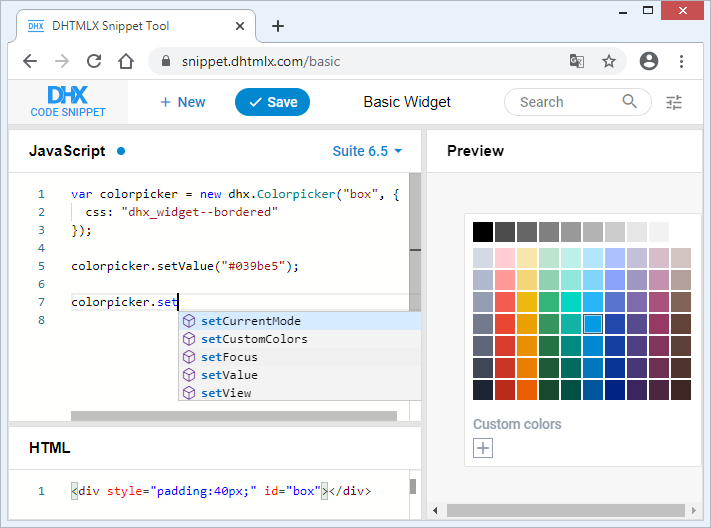Viewport: 711px width, 528px height.
Task: Pick the dark navy swatch in bottom row
Action: click(483, 390)
